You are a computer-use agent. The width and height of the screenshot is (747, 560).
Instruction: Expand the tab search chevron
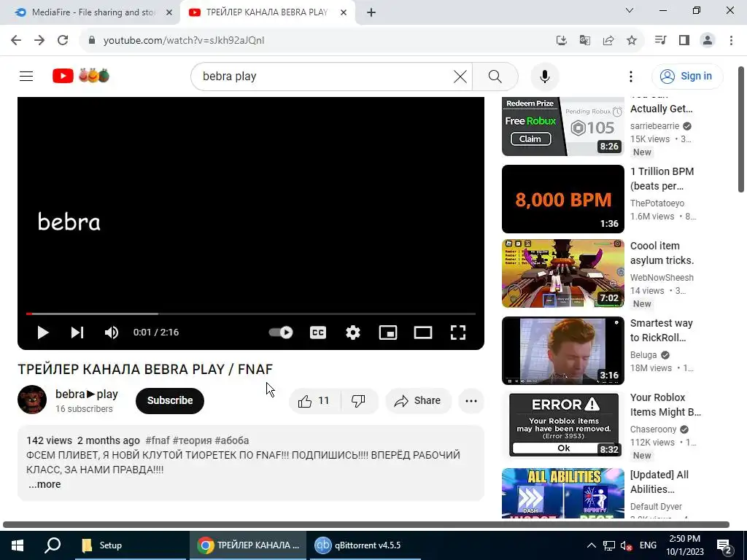point(630,10)
